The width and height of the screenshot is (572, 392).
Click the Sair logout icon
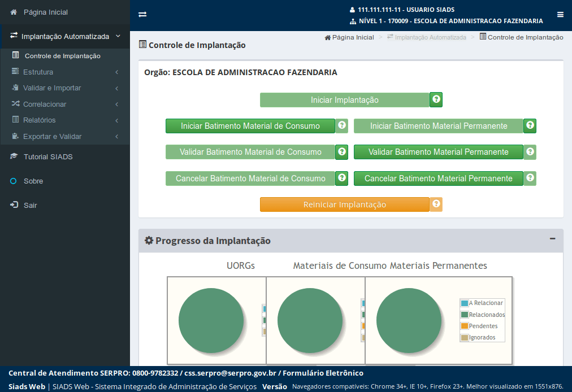[14, 204]
